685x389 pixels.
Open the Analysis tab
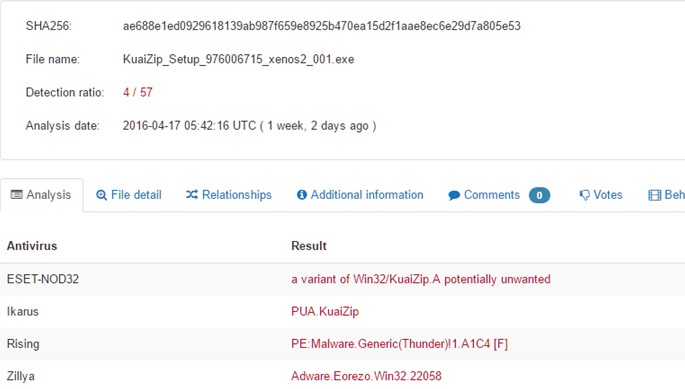click(42, 195)
